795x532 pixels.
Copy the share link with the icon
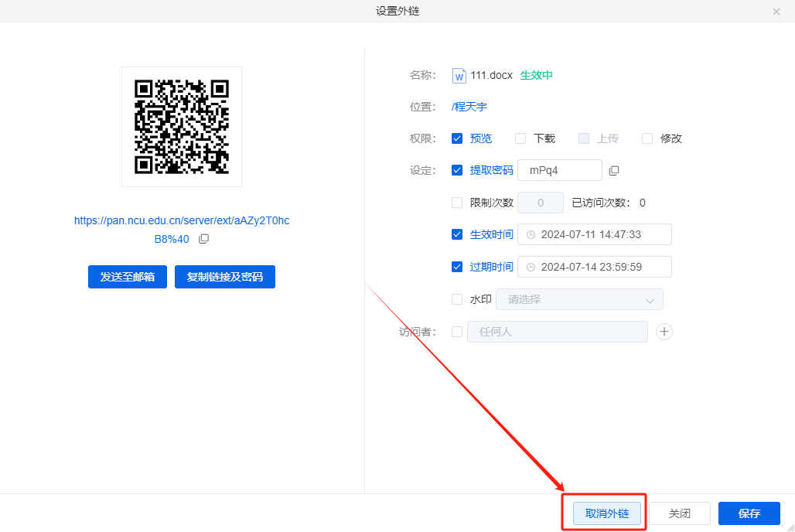pyautogui.click(x=204, y=239)
